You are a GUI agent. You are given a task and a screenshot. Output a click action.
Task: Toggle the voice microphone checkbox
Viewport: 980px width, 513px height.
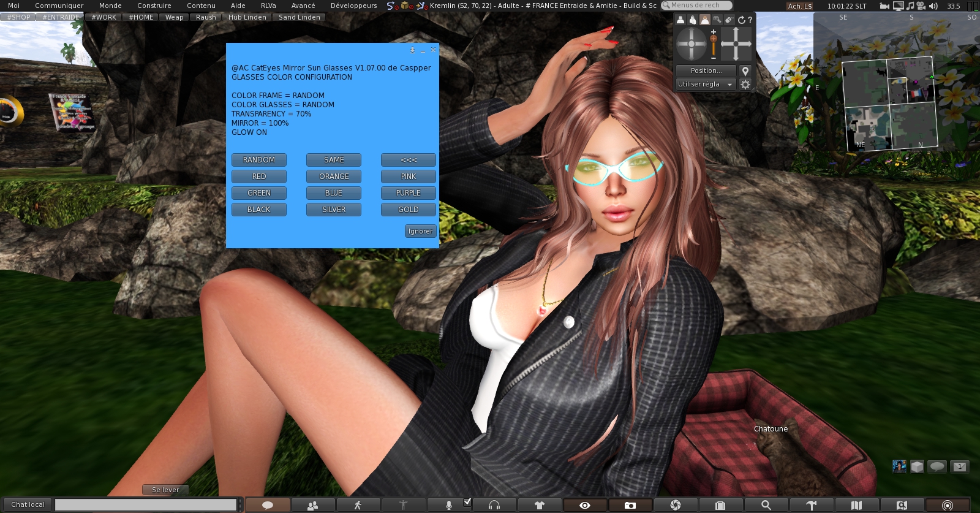pos(467,502)
